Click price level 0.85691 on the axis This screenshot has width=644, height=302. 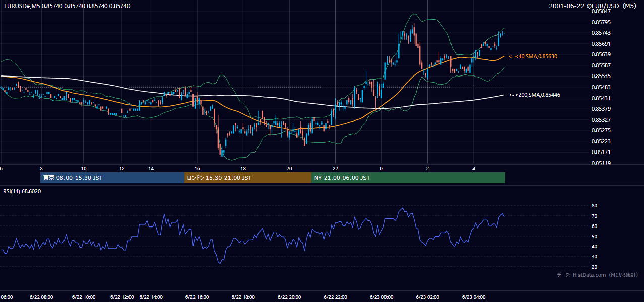point(601,44)
